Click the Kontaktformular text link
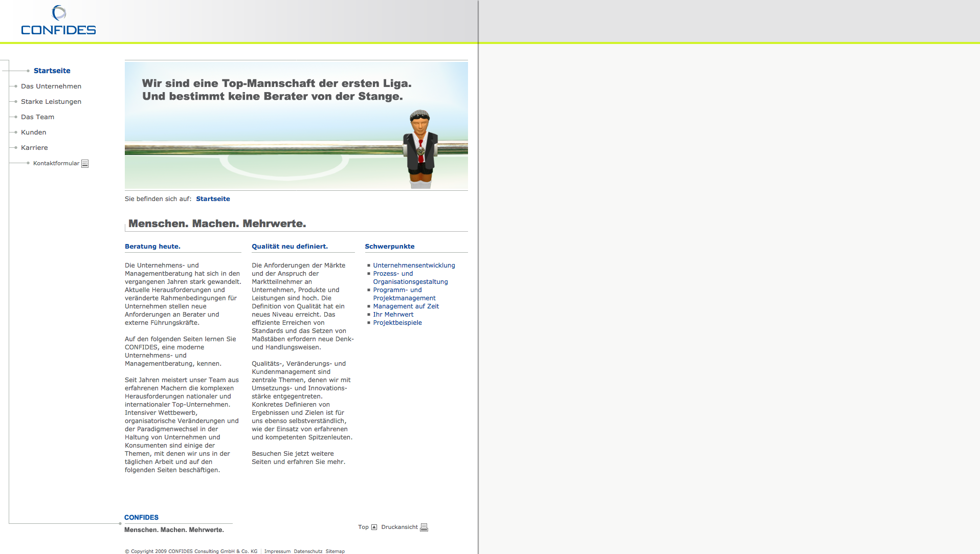980x554 pixels. coord(56,164)
